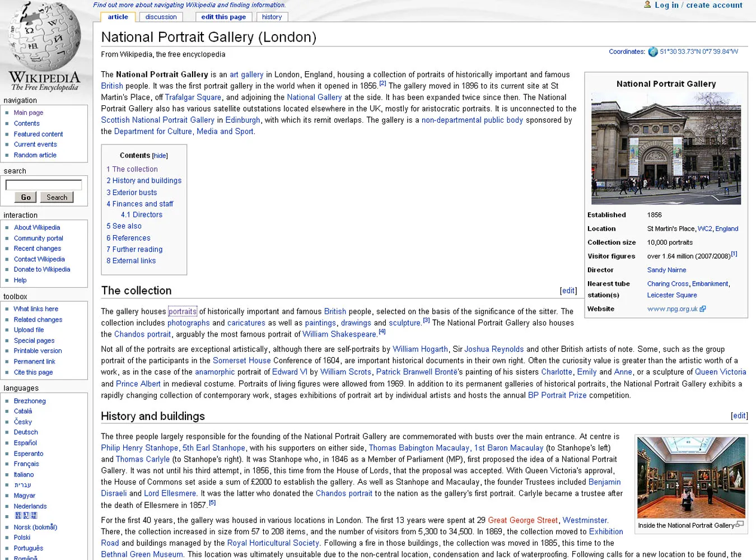Open the Random article sidebar link
This screenshot has width=756, height=560.
(35, 155)
